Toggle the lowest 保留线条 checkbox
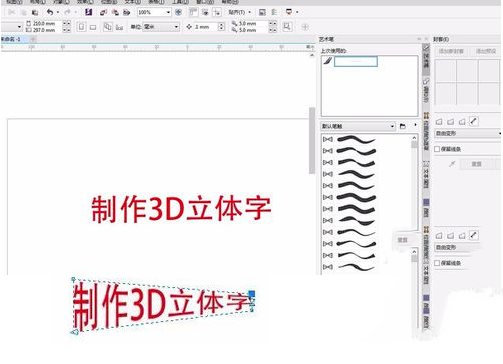Viewport: 503px width, 364px height. [x=437, y=263]
